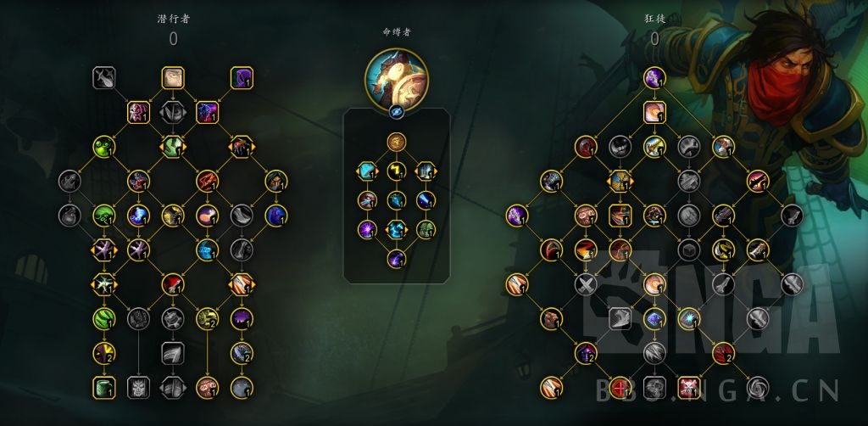Image resolution: width=868 pixels, height=426 pixels.
Task: Click the 命缚者 hero talent portrait
Action: [x=397, y=79]
